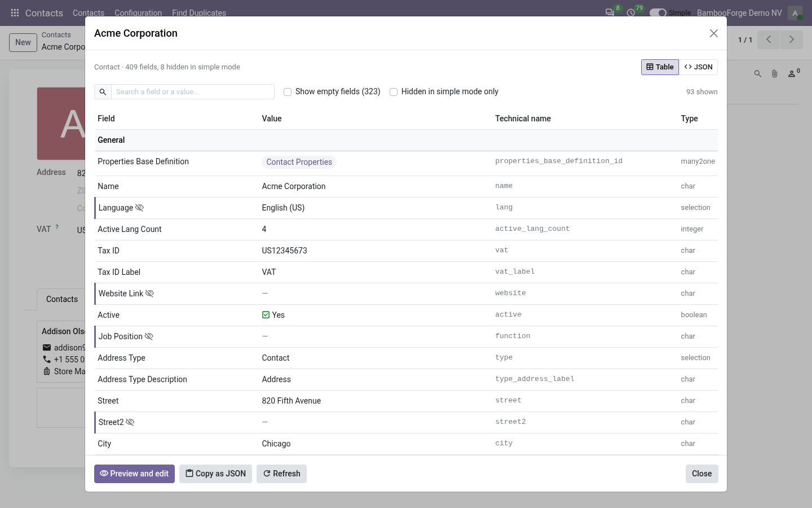The height and width of the screenshot is (508, 812).
Task: Enable Show empty fields checkbox
Action: (288, 92)
